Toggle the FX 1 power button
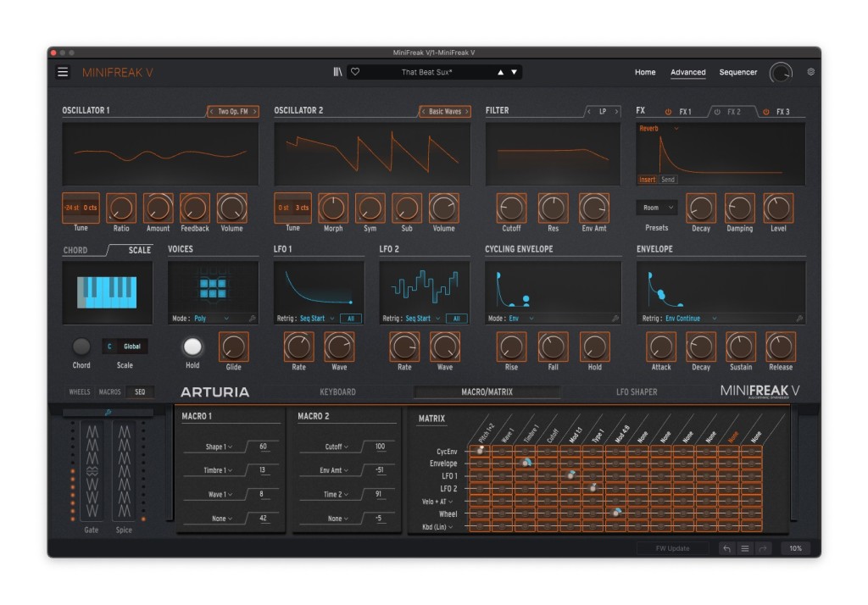The width and height of the screenshot is (868, 605). tap(668, 112)
